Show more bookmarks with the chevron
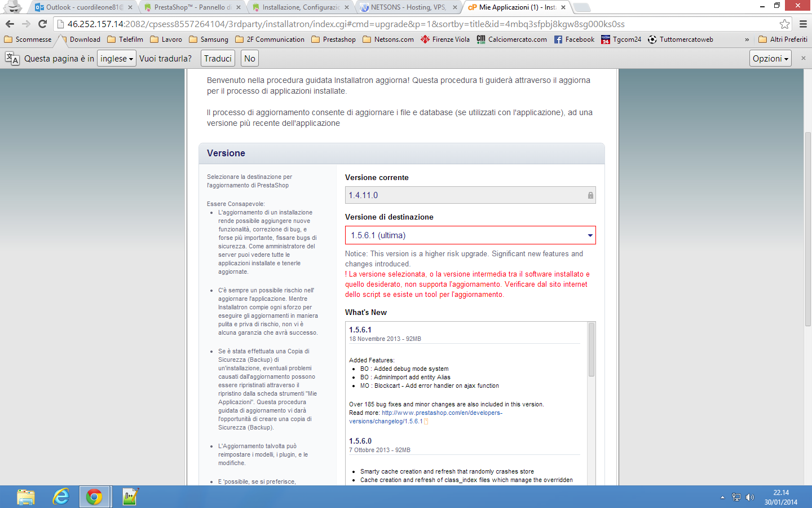This screenshot has height=508, width=812. (x=747, y=40)
